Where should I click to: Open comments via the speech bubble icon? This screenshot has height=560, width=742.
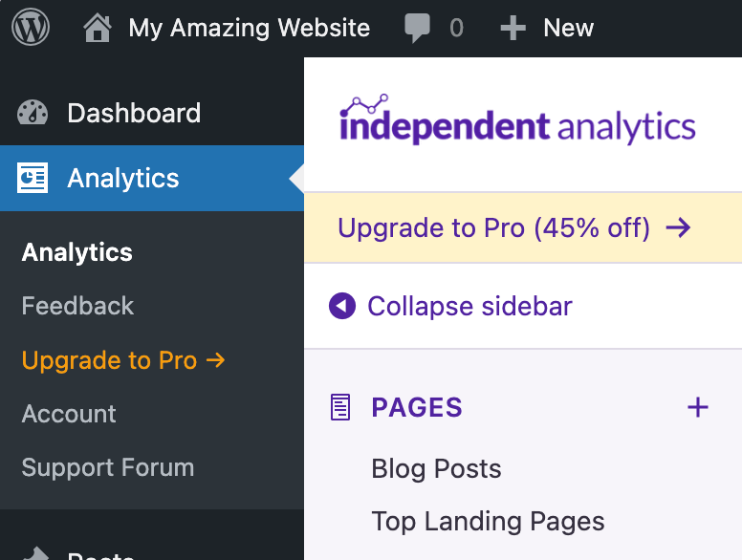(x=417, y=28)
